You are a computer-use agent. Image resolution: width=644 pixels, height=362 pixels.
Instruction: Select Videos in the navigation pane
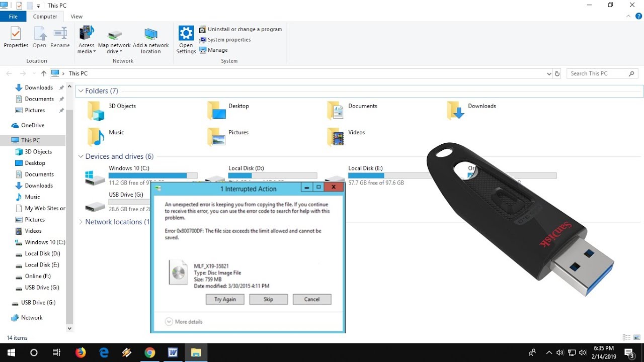click(x=33, y=231)
